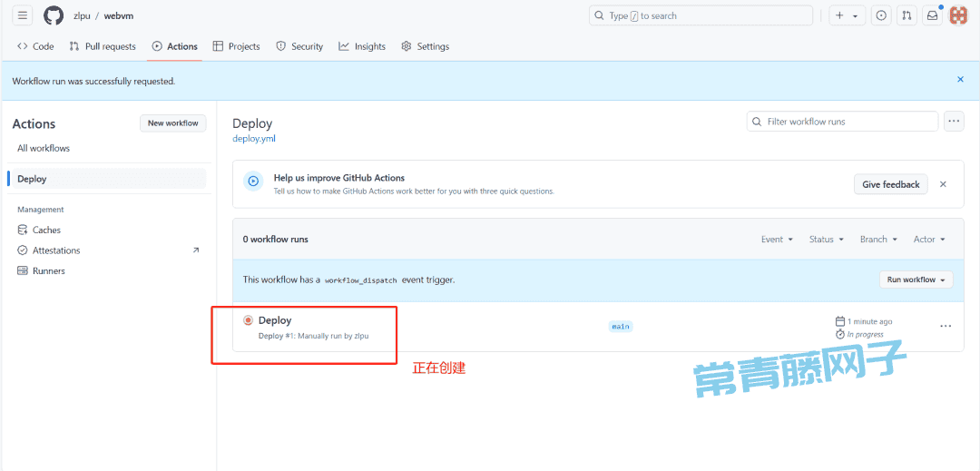Click the '1 minute ago' timestamp
This screenshot has width=980, height=471.
click(869, 321)
